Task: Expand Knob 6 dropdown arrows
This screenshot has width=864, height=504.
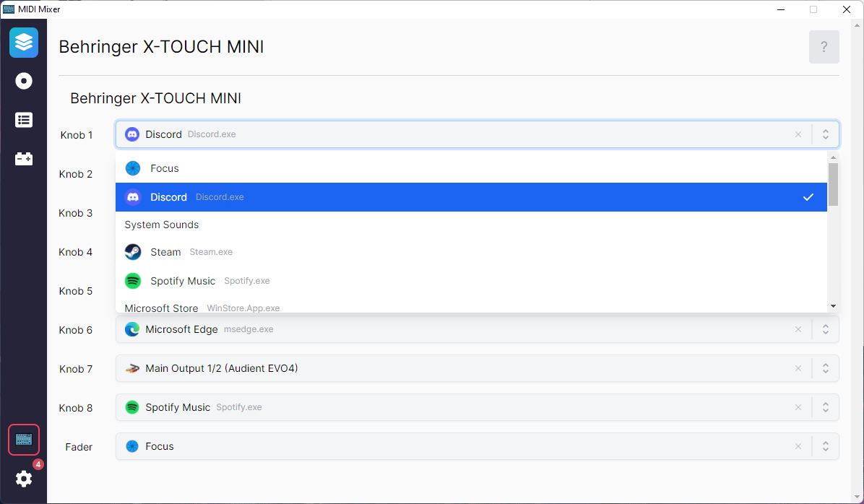Action: [x=826, y=329]
